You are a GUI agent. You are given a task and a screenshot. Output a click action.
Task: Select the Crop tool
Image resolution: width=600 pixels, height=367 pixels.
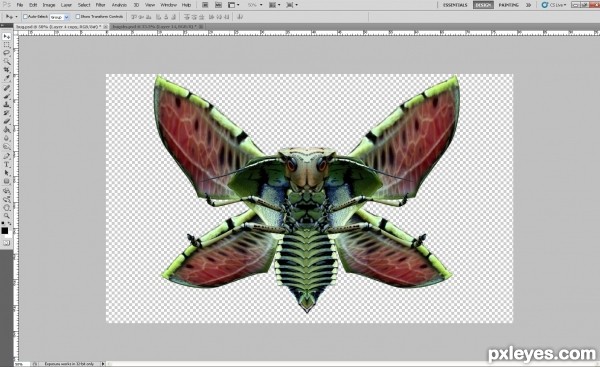coord(7,70)
